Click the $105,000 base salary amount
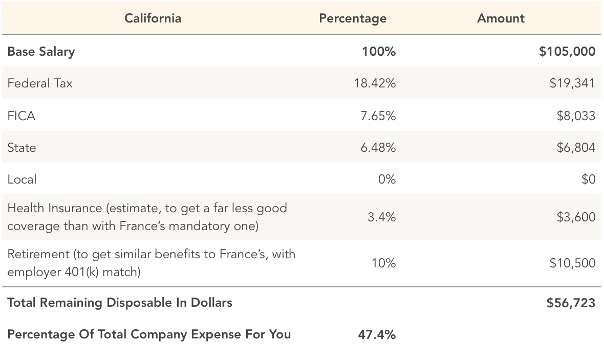This screenshot has width=604, height=364. [x=567, y=52]
